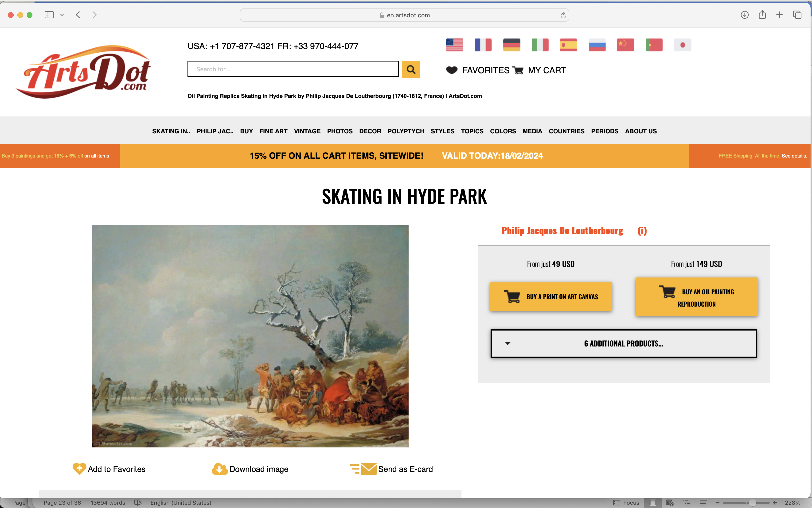Expand the 6 ADDITIONAL PRODUCTS dropdown

[623, 343]
